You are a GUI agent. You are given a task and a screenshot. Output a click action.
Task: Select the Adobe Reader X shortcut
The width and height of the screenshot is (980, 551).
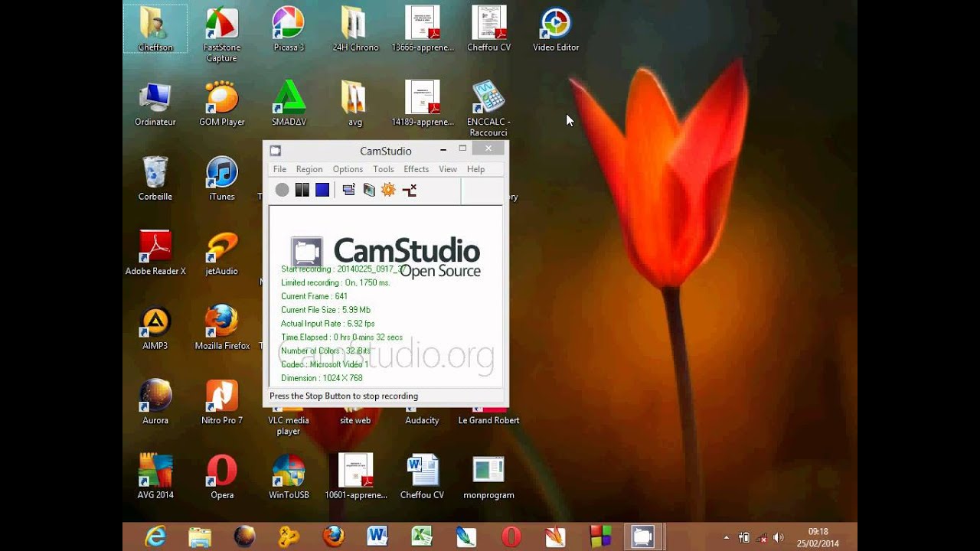click(155, 253)
